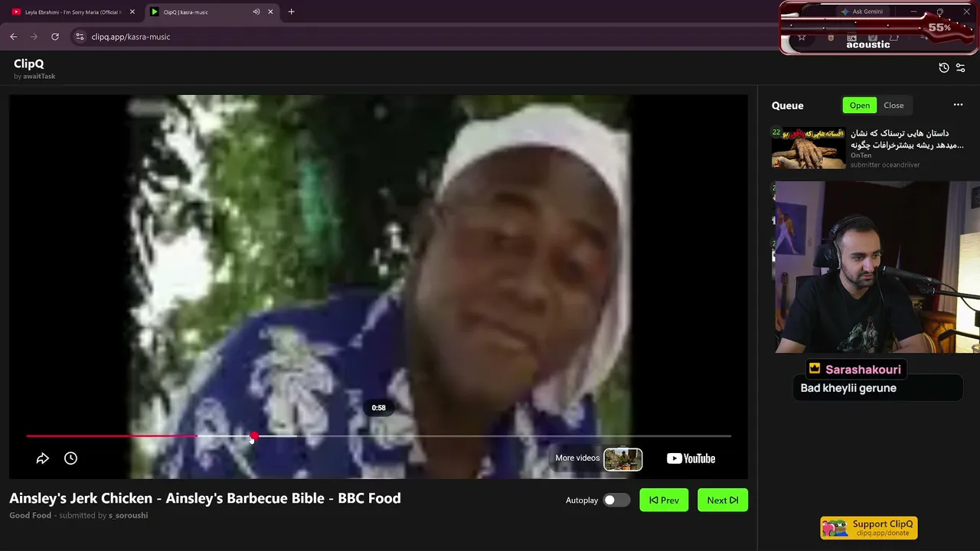
Task: Click submitter oceandriiver text in queue
Action: (x=885, y=165)
